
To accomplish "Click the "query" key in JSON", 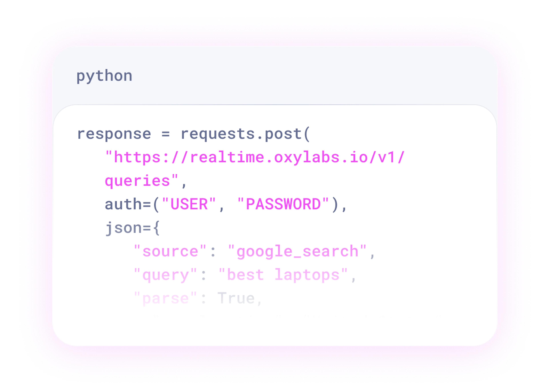I will 165,275.
